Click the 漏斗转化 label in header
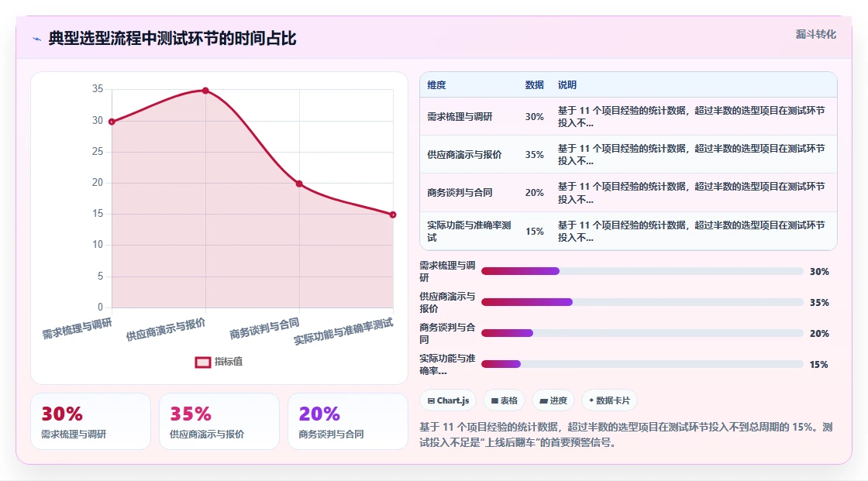The width and height of the screenshot is (868, 481). pyautogui.click(x=815, y=34)
